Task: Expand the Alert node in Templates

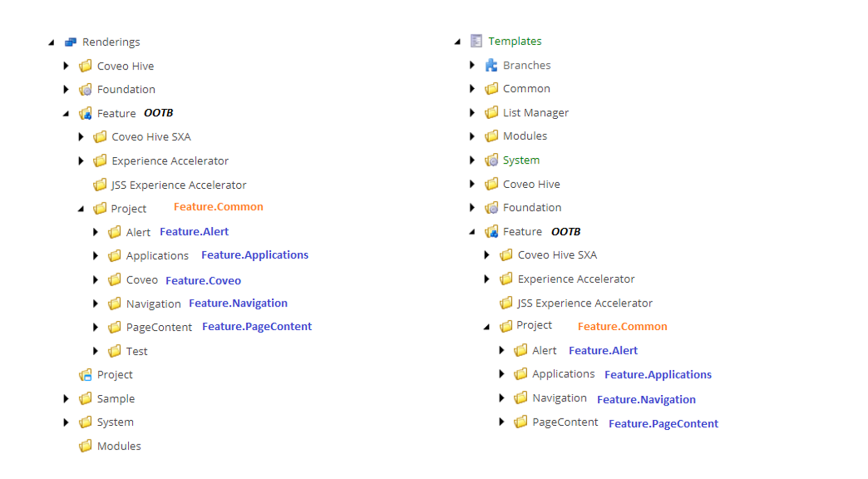Action: (x=501, y=350)
